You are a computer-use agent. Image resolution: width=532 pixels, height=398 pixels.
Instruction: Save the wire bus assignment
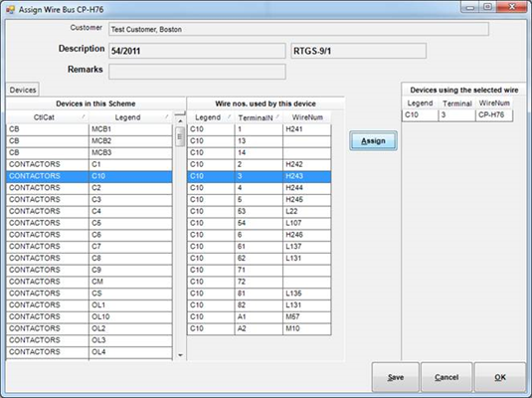click(396, 377)
